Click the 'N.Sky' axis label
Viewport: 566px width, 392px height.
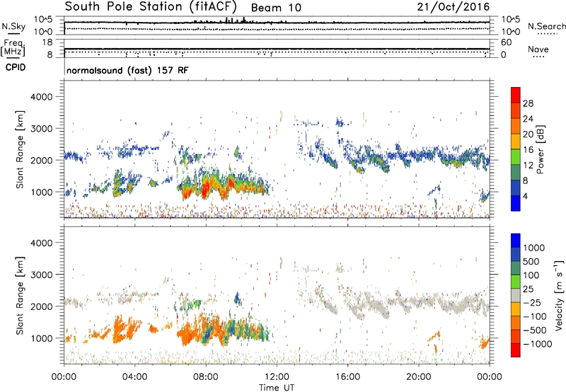[x=13, y=26]
